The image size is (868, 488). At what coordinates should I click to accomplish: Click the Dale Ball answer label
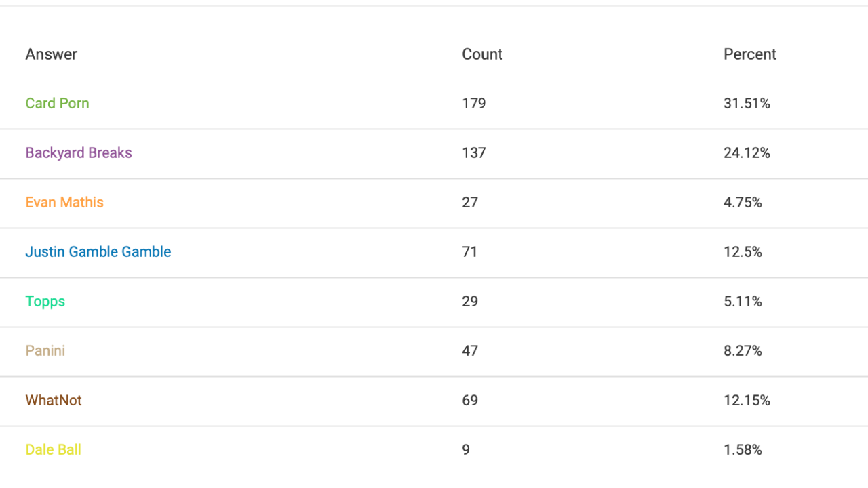pos(54,449)
